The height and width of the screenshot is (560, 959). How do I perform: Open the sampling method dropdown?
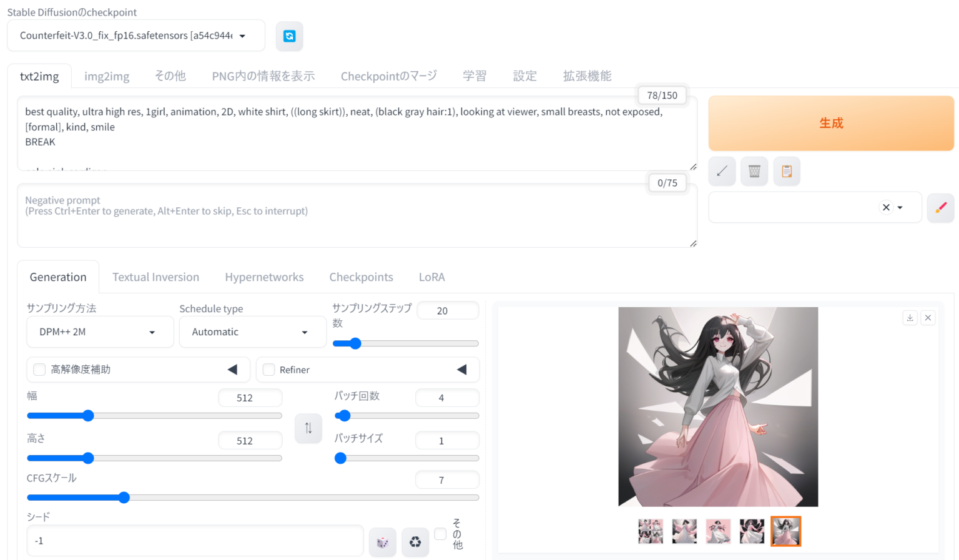pyautogui.click(x=100, y=332)
